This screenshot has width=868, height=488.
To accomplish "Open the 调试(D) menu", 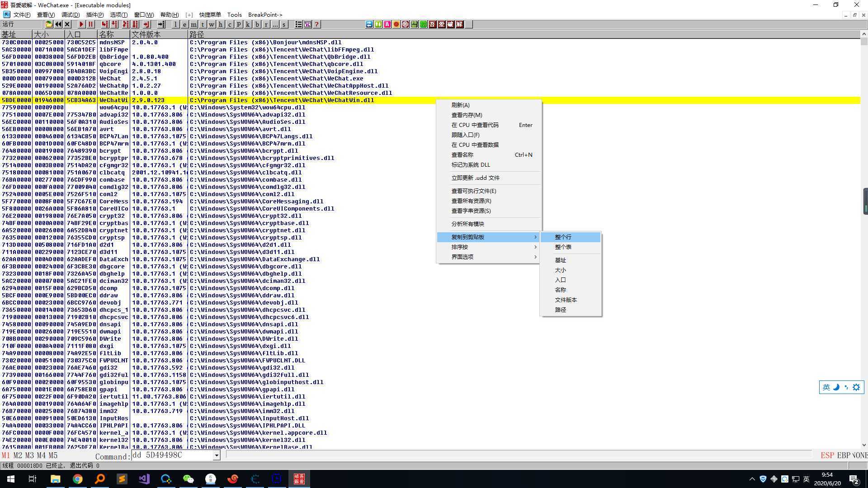I will point(70,15).
